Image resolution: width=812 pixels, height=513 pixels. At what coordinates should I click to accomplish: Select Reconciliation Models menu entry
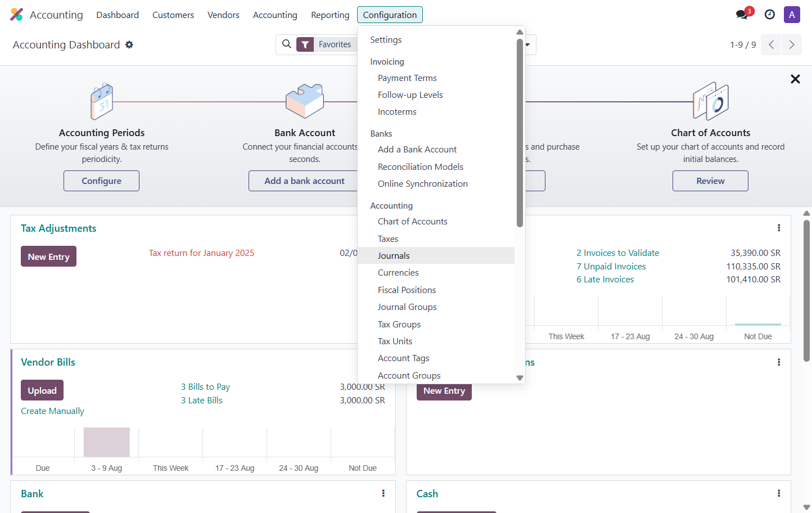tap(436, 166)
